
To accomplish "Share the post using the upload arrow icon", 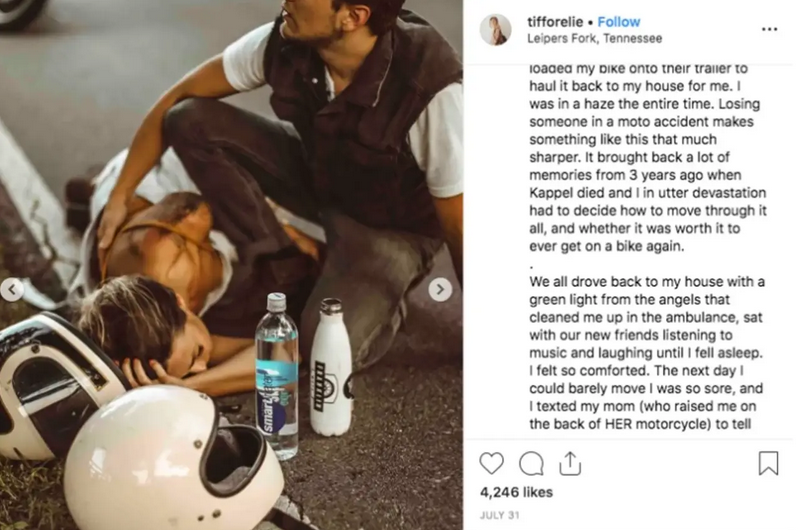I will pyautogui.click(x=570, y=463).
